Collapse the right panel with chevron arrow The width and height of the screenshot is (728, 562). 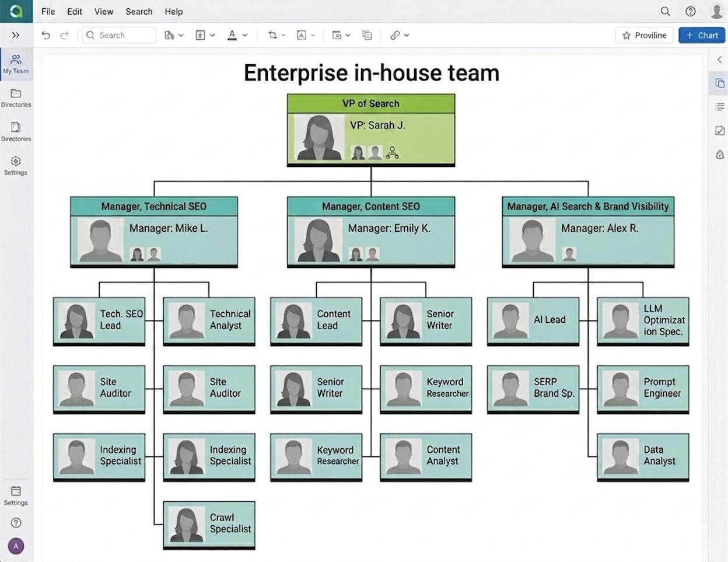719,60
